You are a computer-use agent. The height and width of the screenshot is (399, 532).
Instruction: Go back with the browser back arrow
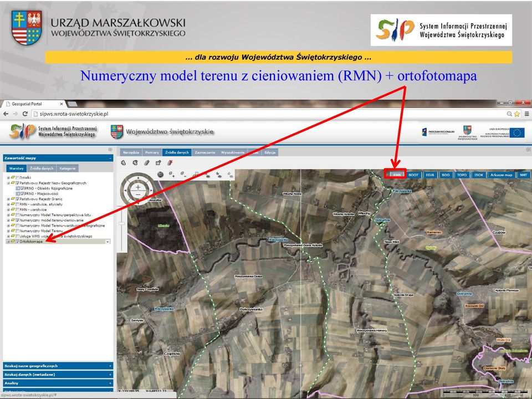pyautogui.click(x=6, y=114)
